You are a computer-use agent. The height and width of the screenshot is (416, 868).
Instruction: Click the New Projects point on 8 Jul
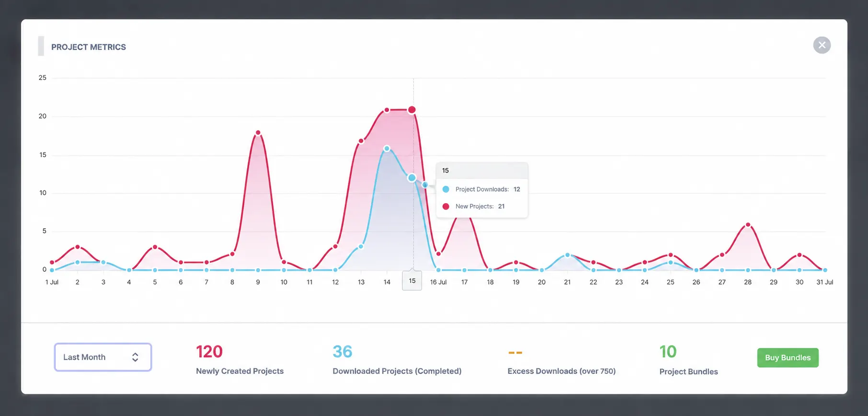coord(232,254)
